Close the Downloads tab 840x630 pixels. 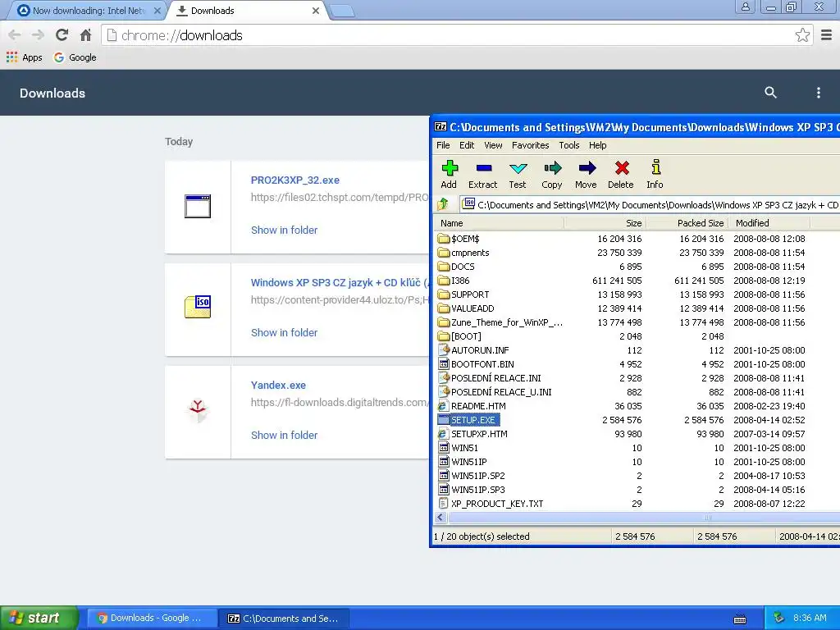pyautogui.click(x=316, y=11)
